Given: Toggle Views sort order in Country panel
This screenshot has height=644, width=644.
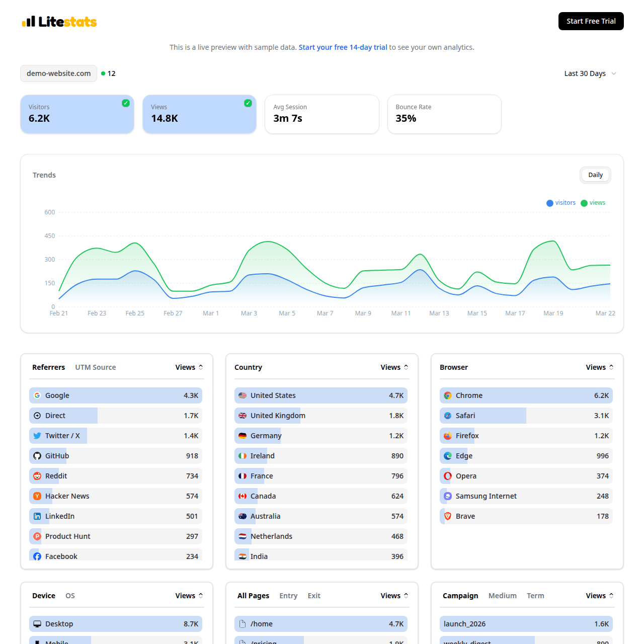Looking at the screenshot, I should pos(407,367).
